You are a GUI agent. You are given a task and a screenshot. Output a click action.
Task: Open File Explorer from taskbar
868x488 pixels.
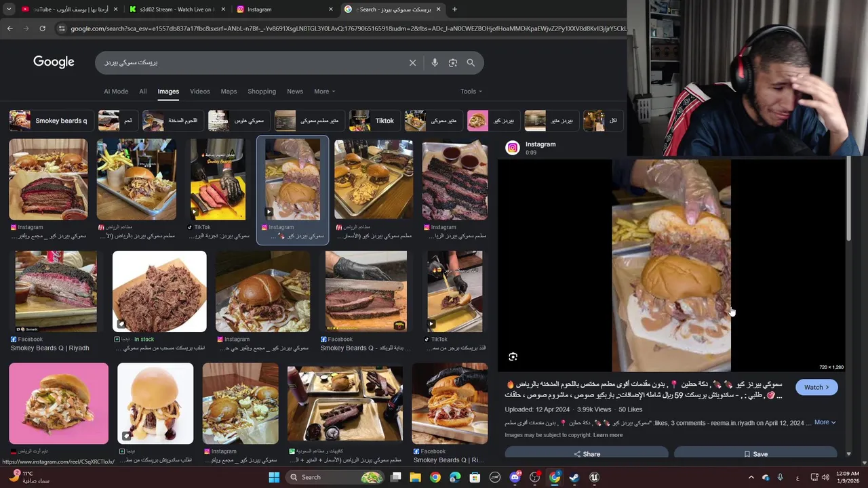(416, 477)
